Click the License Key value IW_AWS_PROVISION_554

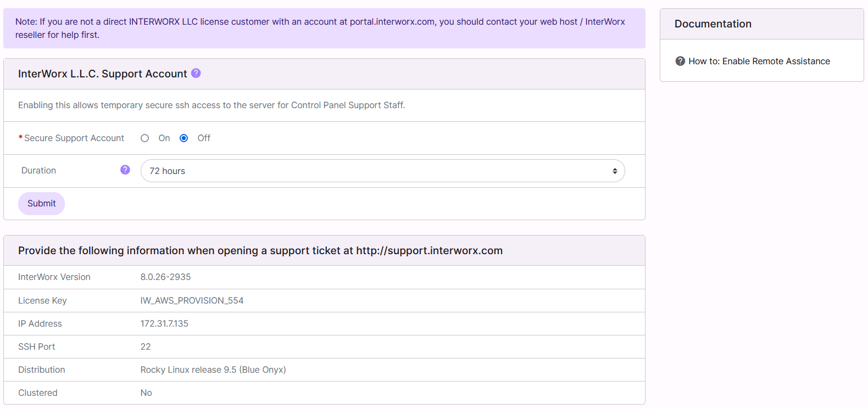click(192, 301)
